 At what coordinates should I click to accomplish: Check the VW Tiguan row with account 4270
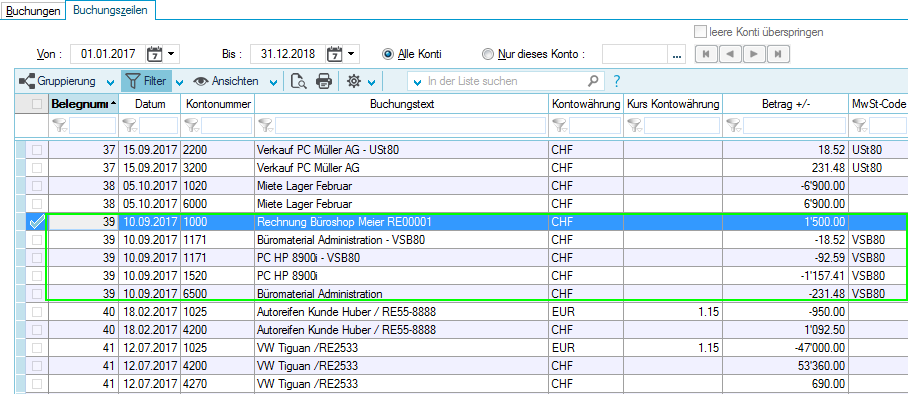click(37, 384)
